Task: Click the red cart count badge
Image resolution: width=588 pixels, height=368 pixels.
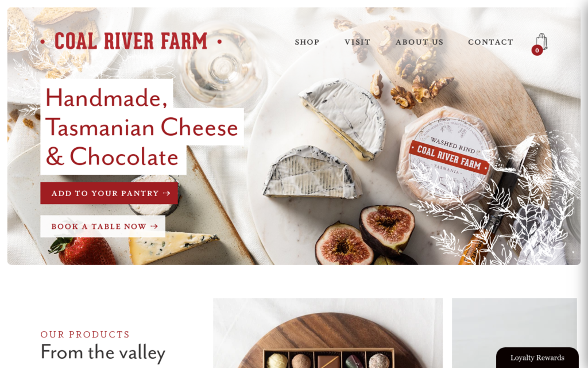Action: pos(537,50)
